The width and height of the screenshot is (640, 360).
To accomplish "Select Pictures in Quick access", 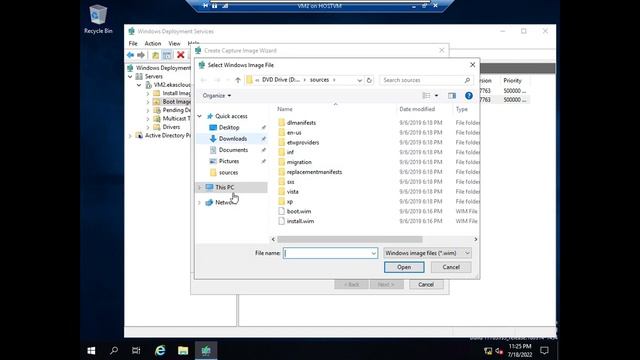I will (229, 161).
